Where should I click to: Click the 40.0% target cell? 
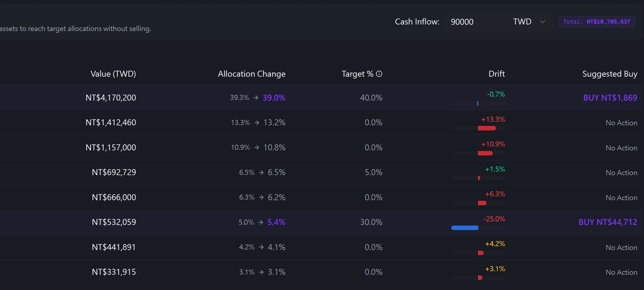point(371,98)
